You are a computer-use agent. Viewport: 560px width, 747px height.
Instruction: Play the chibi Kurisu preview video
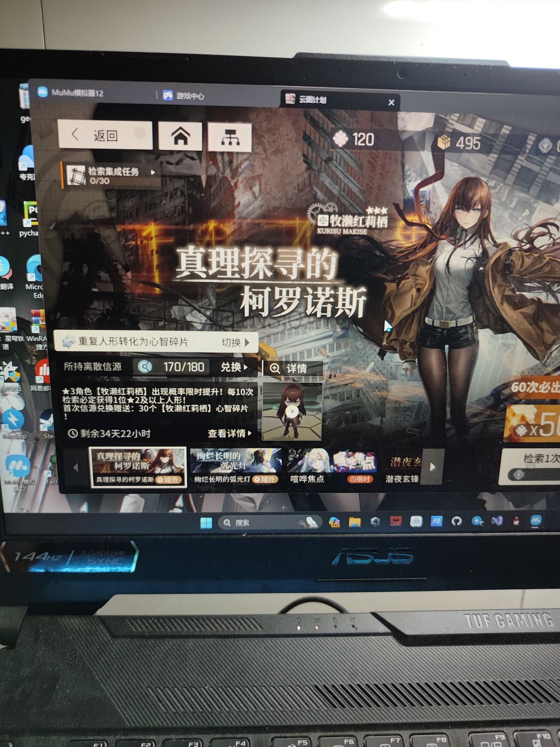[292, 411]
